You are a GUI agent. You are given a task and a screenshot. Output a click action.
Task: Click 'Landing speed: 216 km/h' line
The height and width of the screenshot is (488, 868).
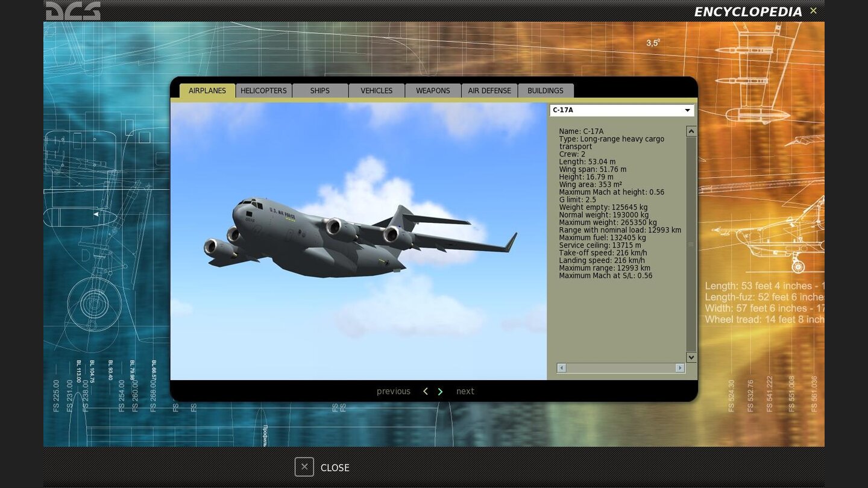[602, 260]
